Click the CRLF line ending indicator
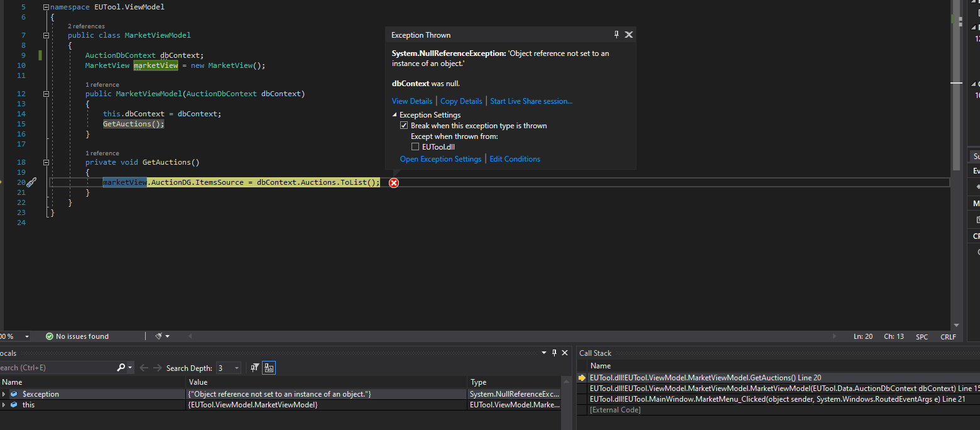 point(948,336)
